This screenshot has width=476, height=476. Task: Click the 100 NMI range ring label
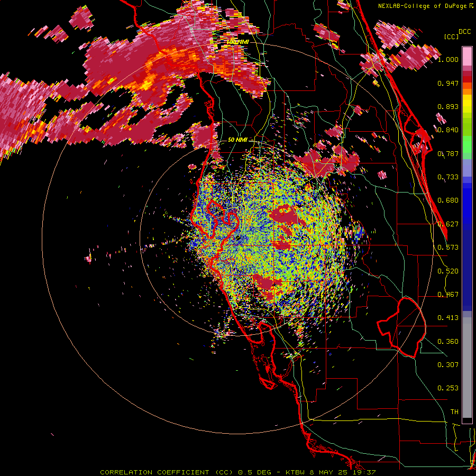(237, 42)
